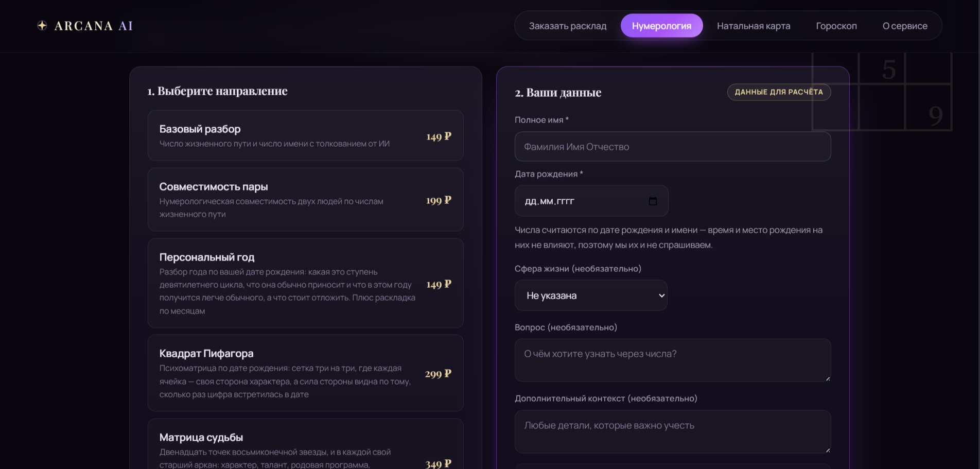Choose the Матрица судьбы option

[306, 444]
